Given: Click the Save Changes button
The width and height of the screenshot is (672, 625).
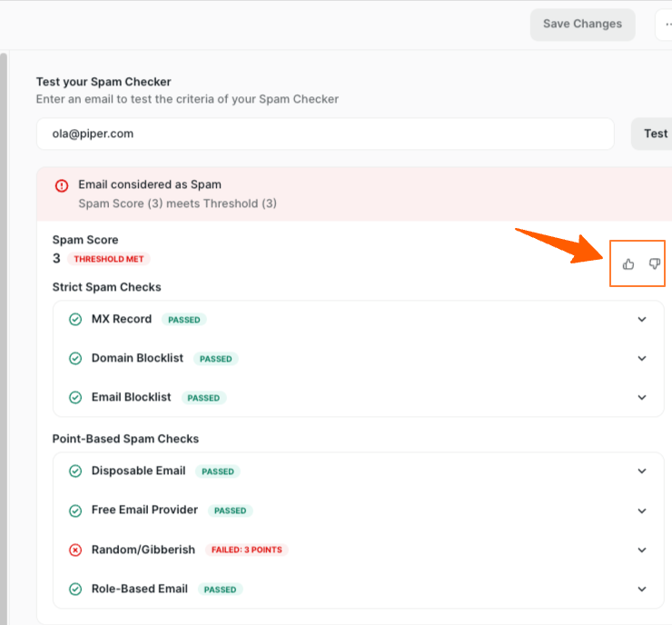Looking at the screenshot, I should tap(582, 25).
